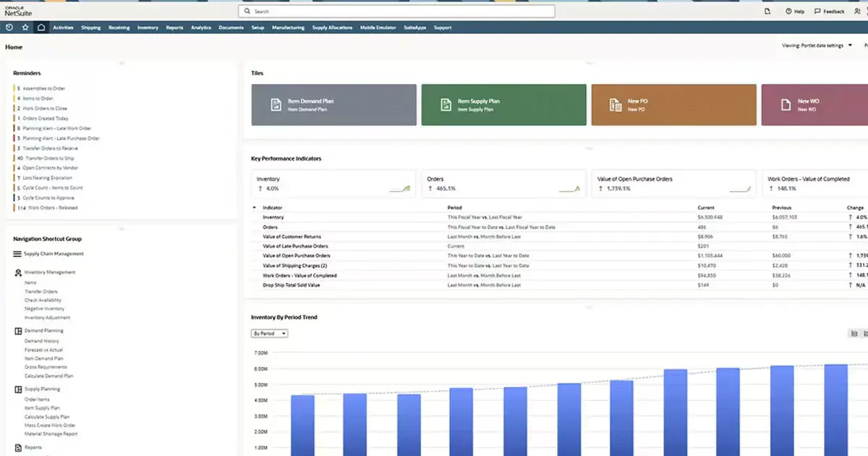Click Value of Open Purchase Orders sparkline
The image size is (868, 456).
pos(739,188)
